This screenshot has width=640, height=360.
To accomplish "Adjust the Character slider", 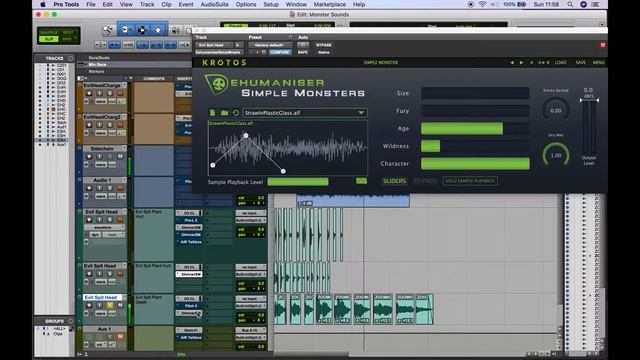I will coord(475,164).
